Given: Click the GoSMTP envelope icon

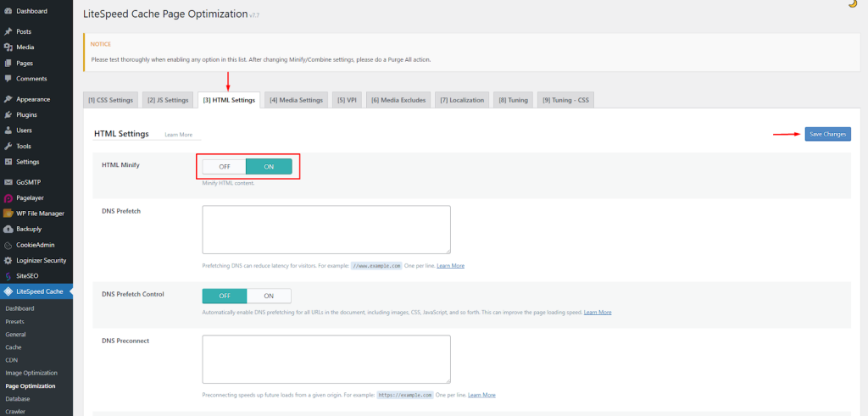Looking at the screenshot, I should coord(8,182).
